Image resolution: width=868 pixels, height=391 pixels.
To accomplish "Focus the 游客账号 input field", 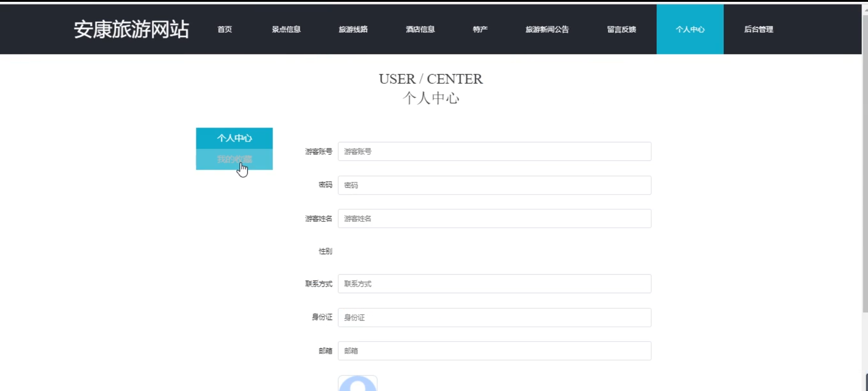I will click(494, 151).
